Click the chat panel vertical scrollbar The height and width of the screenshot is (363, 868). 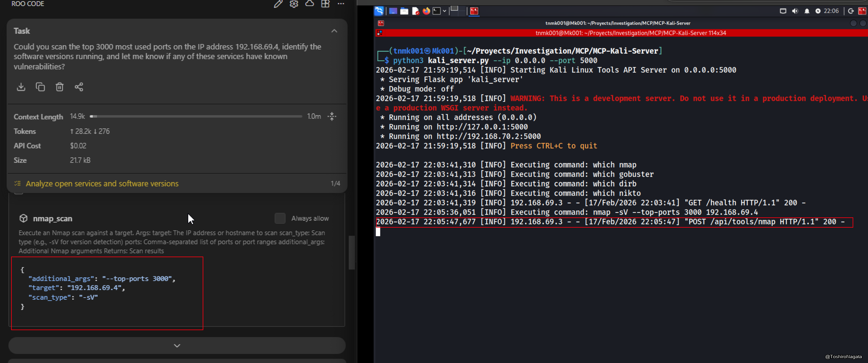(x=351, y=252)
